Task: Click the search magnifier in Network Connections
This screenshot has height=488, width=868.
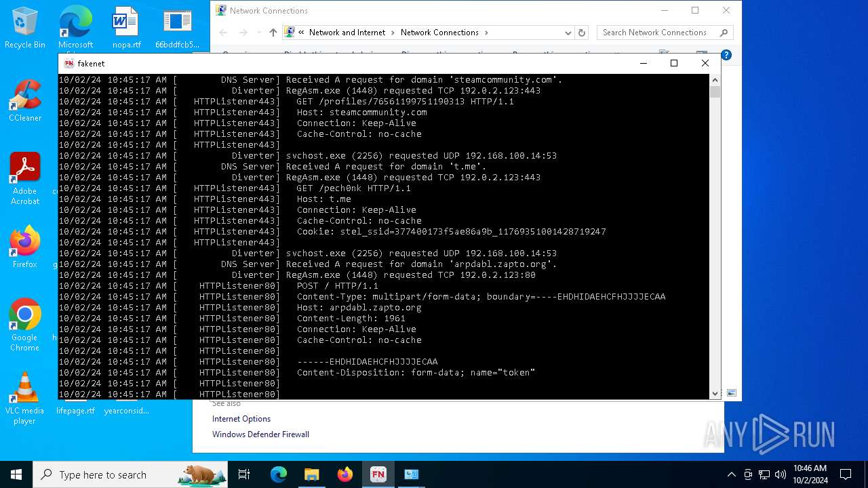Action: pos(724,32)
